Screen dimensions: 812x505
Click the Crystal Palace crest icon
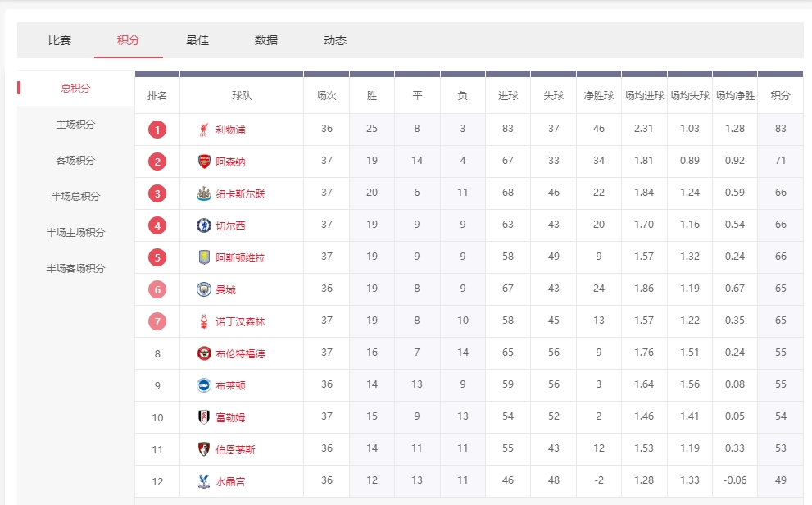click(203, 481)
